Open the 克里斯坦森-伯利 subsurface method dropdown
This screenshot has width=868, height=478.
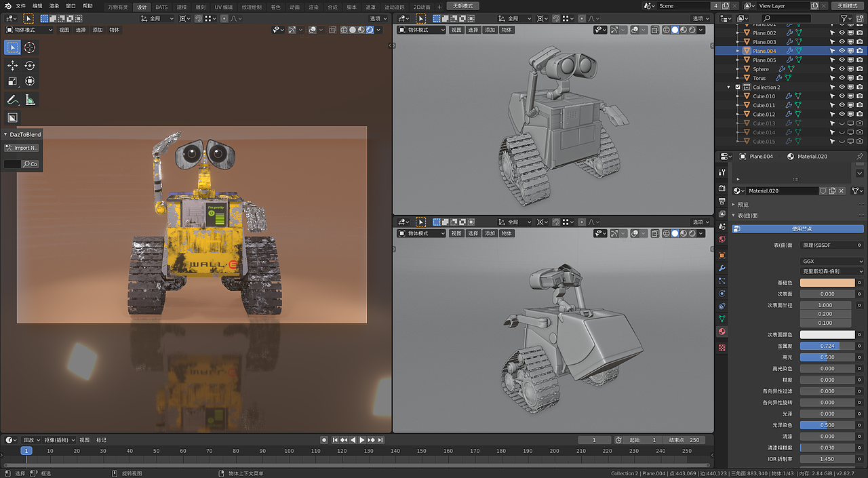(x=831, y=271)
